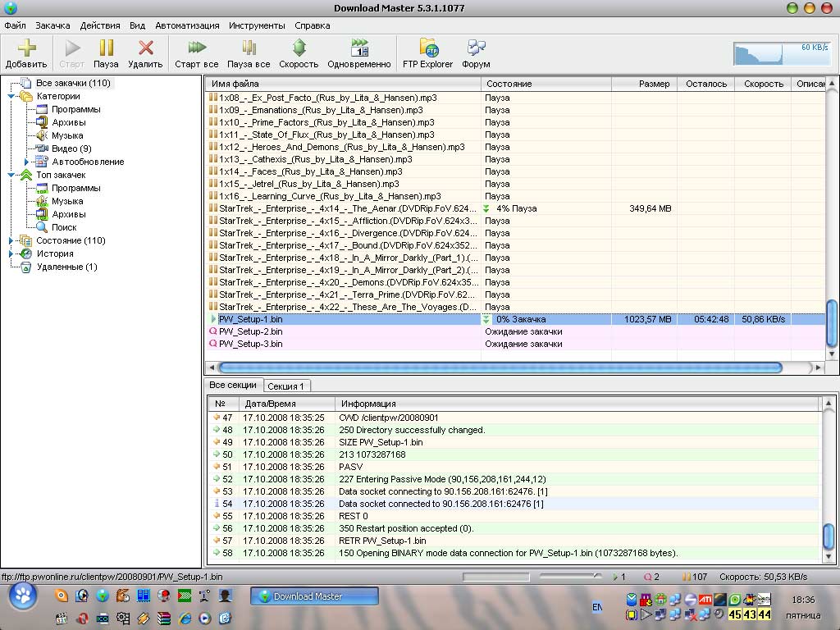
Task: Select Программы under Категории
Action: (x=75, y=109)
